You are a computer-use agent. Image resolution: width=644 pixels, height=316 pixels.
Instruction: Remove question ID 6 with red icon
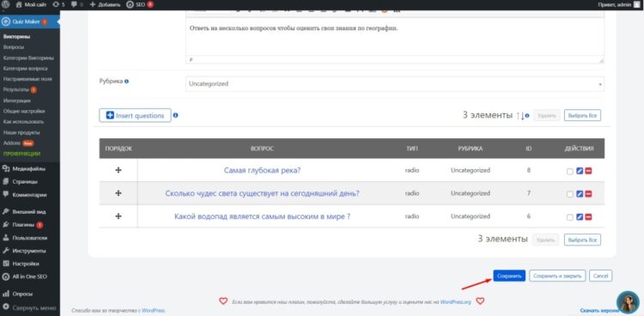588,217
